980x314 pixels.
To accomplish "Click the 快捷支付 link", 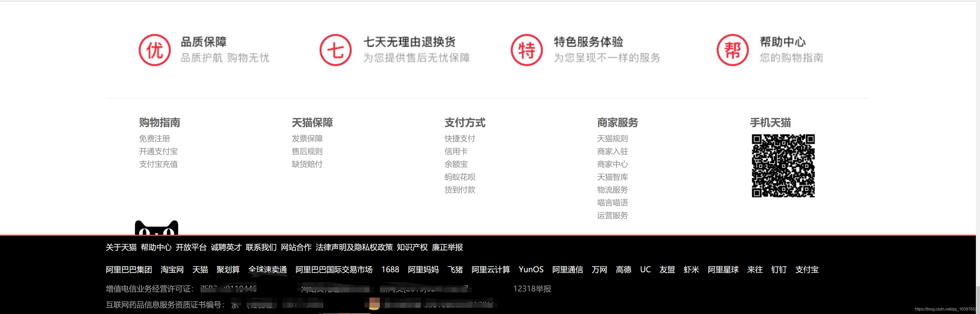I will 460,138.
